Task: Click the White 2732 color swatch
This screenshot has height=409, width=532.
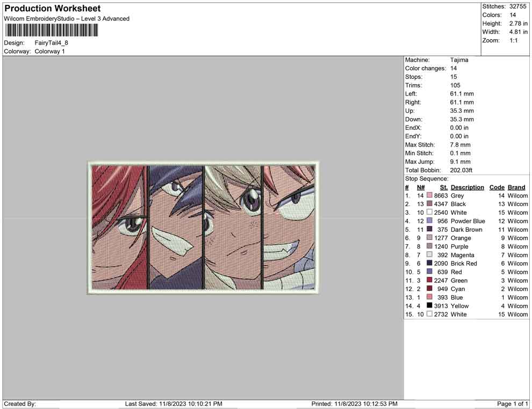Action: coord(429,314)
